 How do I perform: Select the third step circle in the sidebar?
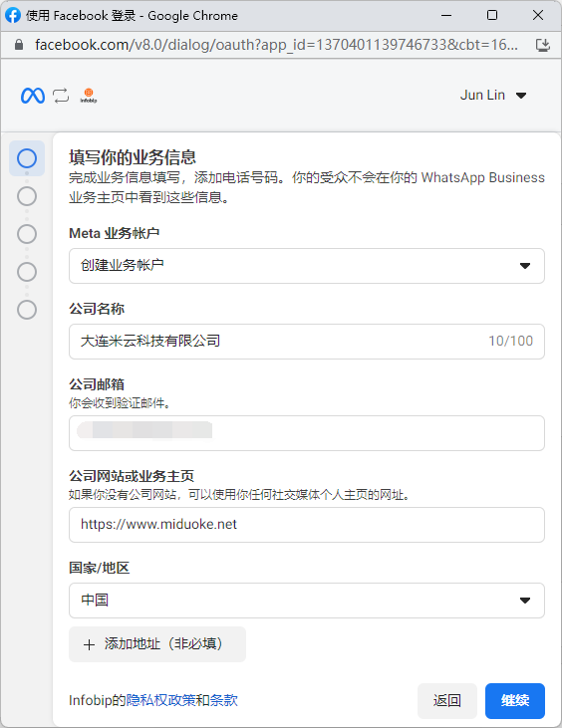click(x=27, y=234)
